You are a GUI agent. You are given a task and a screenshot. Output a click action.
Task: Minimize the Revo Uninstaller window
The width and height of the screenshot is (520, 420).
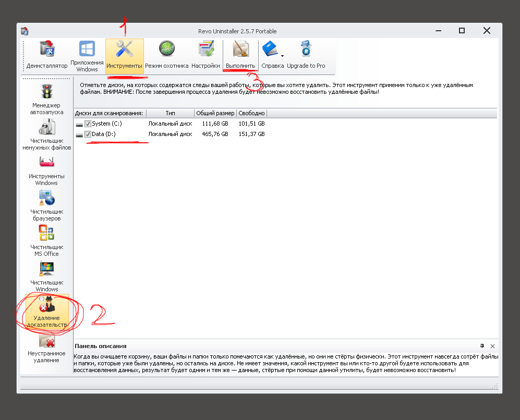click(439, 31)
